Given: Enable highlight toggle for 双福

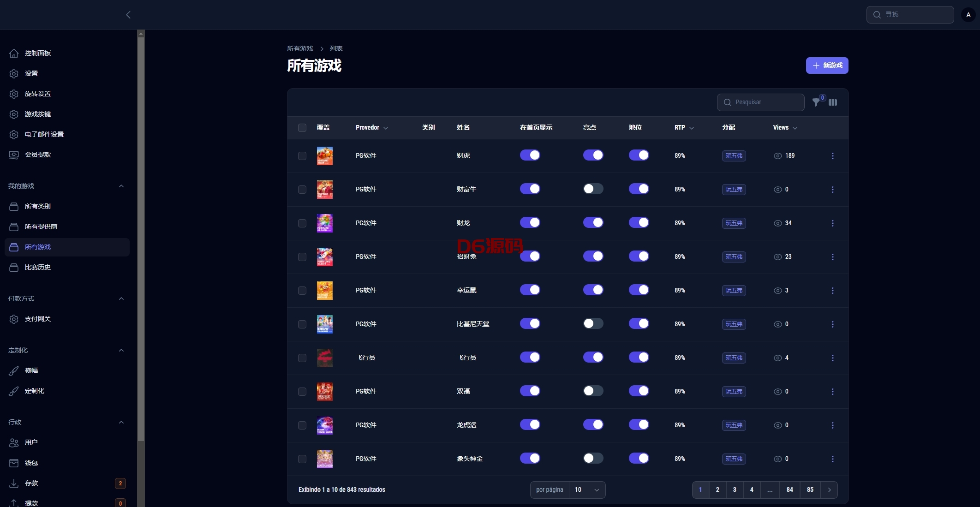Looking at the screenshot, I should point(593,391).
